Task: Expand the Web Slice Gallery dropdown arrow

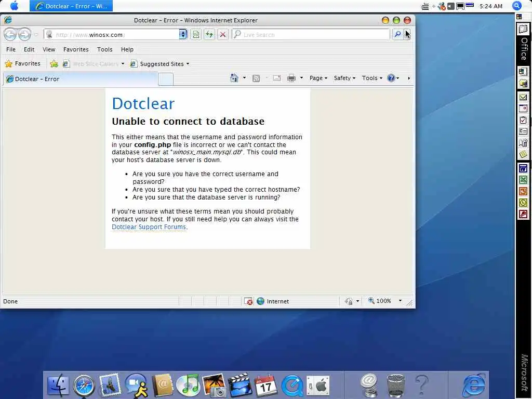Action: point(123,64)
